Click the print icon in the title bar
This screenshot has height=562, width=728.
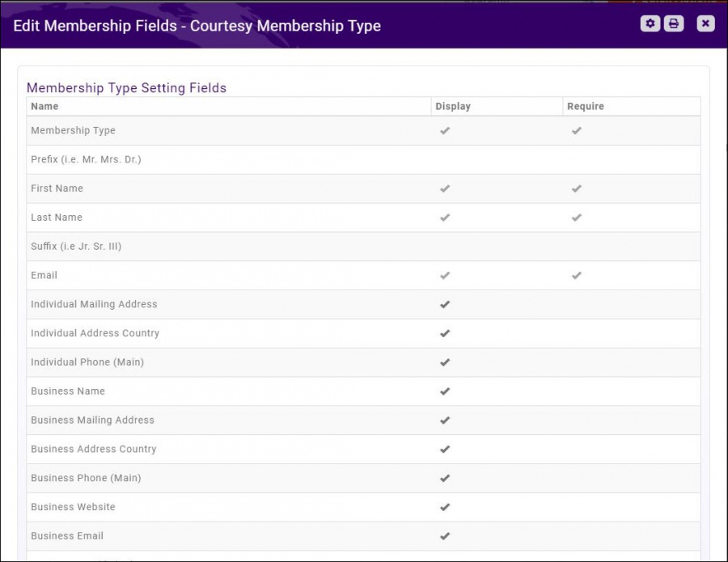click(x=673, y=23)
